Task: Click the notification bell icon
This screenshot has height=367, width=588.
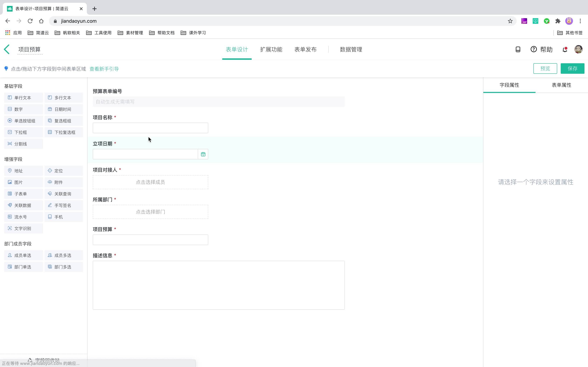Action: click(565, 49)
